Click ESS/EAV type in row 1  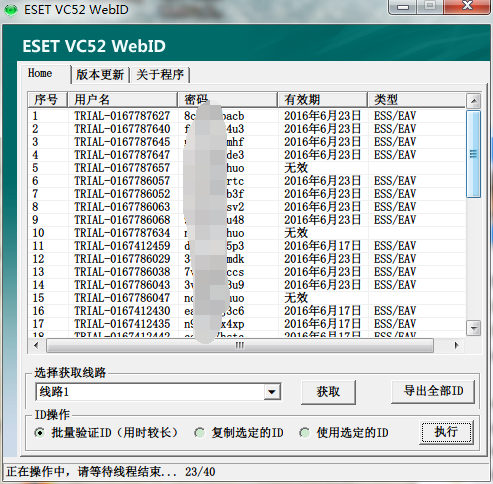pos(395,116)
